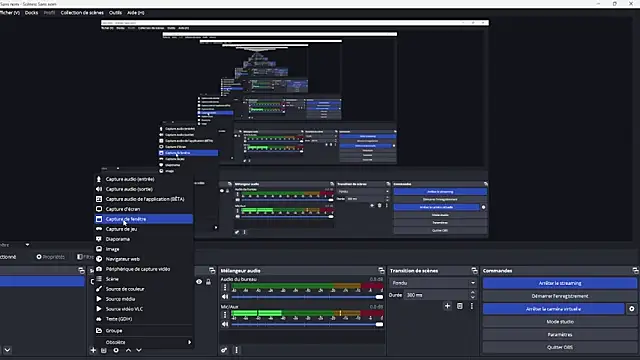This screenshot has width=640, height=360.
Task: Click the Arrêter le streaming button
Action: point(560,283)
